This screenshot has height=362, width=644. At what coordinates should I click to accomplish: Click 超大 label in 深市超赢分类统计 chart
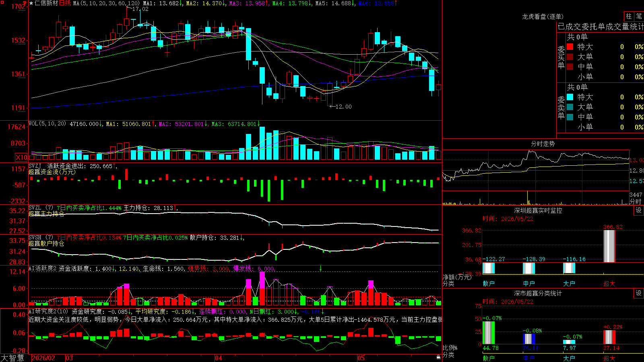coord(609,358)
